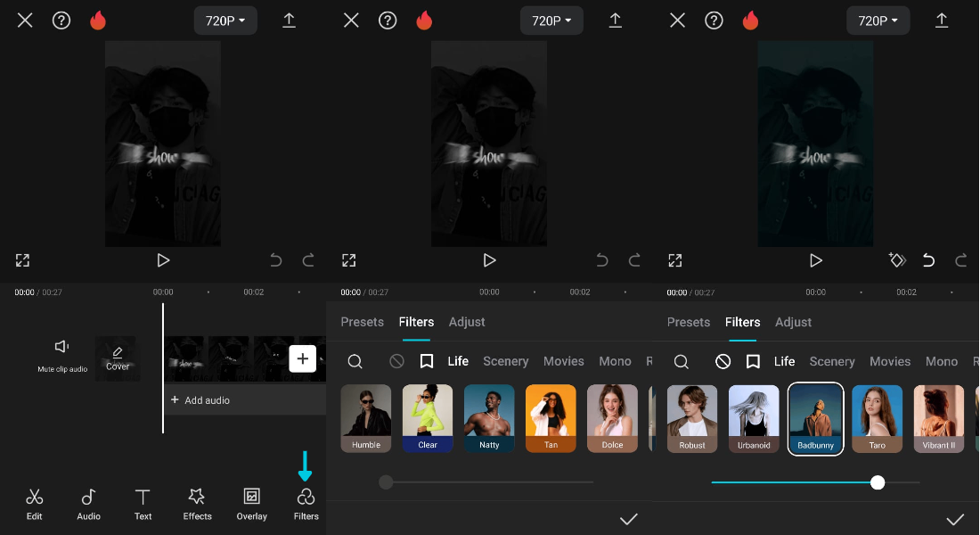Image resolution: width=980 pixels, height=535 pixels.
Task: Apply the Tan filter
Action: [x=551, y=418]
